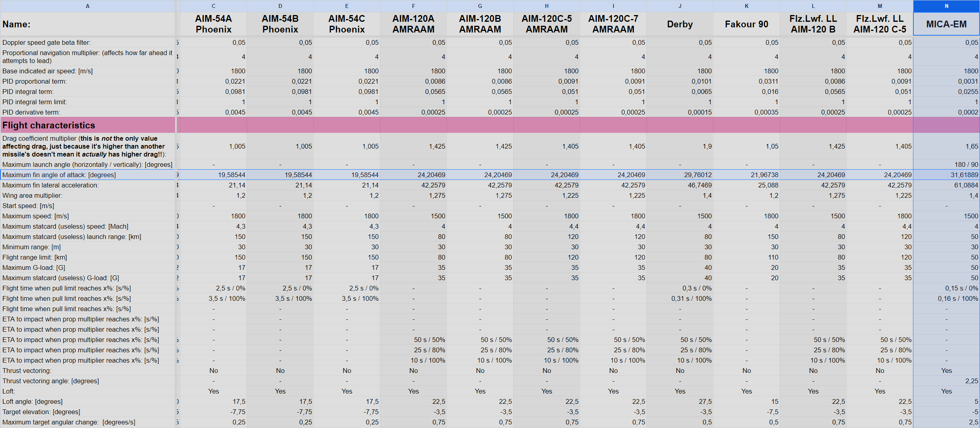Click column A header
980x428 pixels.
pyautogui.click(x=87, y=6)
